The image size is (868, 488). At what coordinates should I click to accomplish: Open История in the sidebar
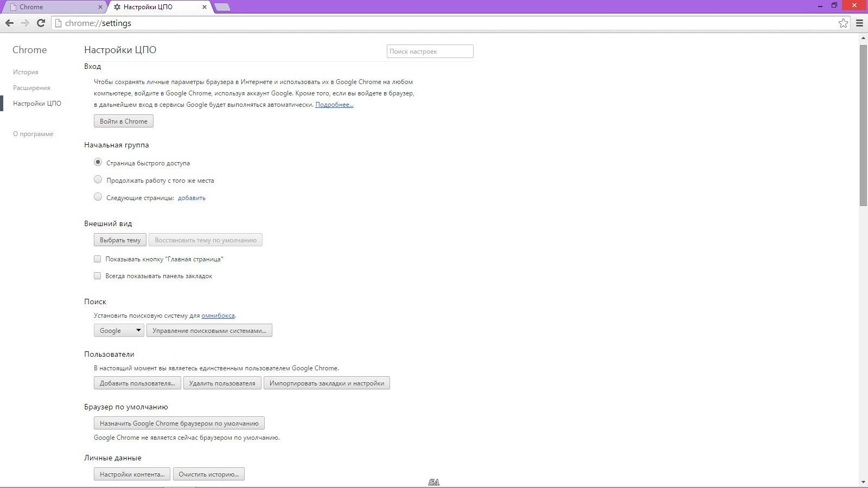click(x=25, y=72)
